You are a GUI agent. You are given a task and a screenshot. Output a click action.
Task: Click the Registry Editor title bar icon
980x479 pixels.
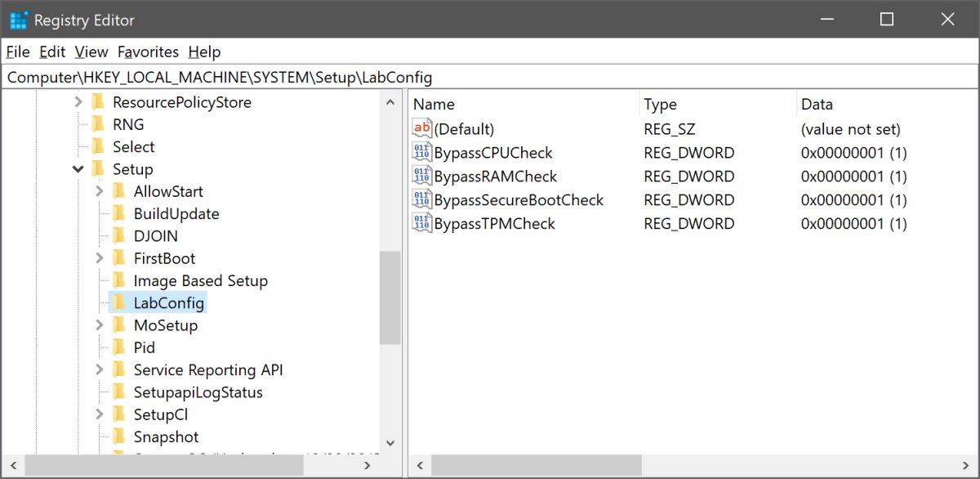[18, 20]
